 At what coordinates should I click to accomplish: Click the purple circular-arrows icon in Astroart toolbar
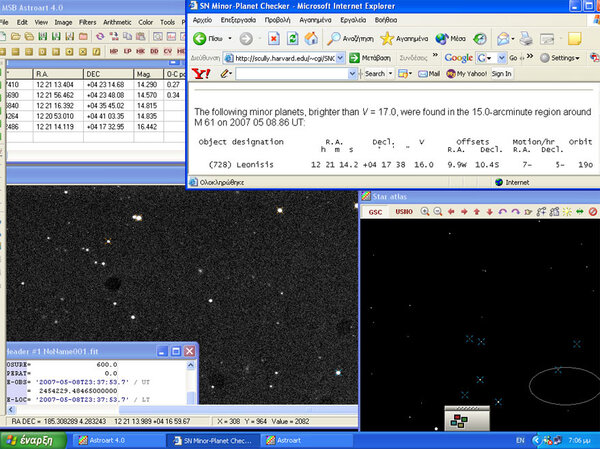coord(100,36)
